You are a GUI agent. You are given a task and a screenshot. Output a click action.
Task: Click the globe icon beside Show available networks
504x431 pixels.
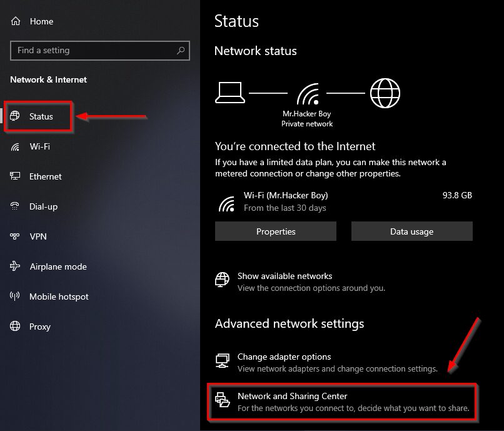pos(222,280)
